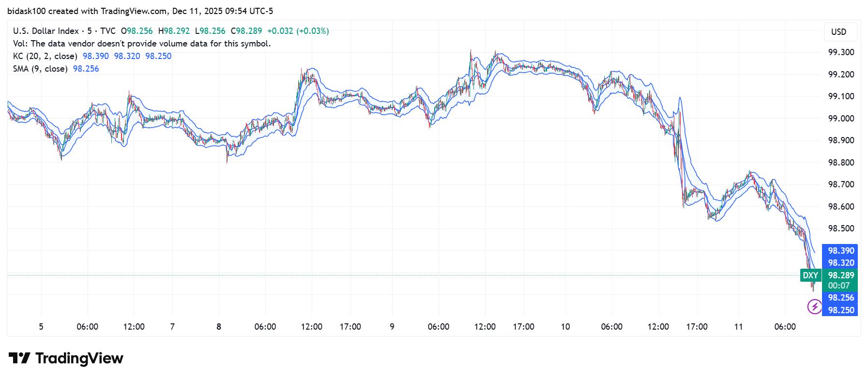
Task: Click date 8 on the time axis
Action: coord(219,327)
